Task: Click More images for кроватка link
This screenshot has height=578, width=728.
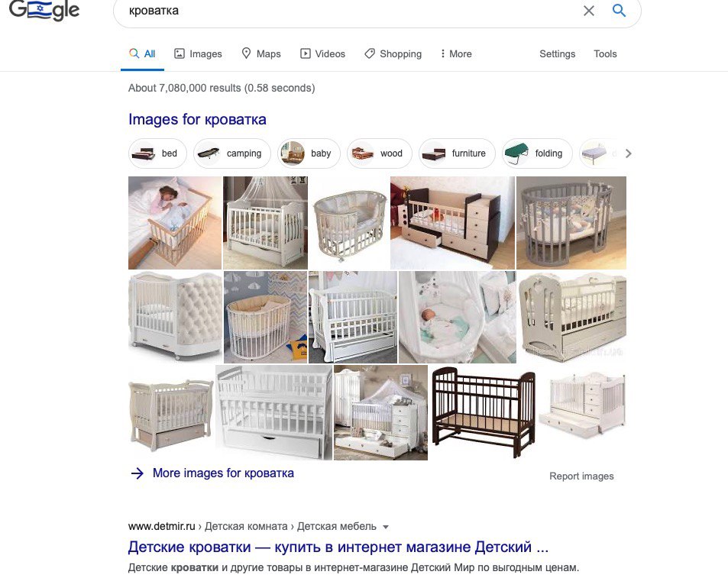Action: tap(223, 473)
